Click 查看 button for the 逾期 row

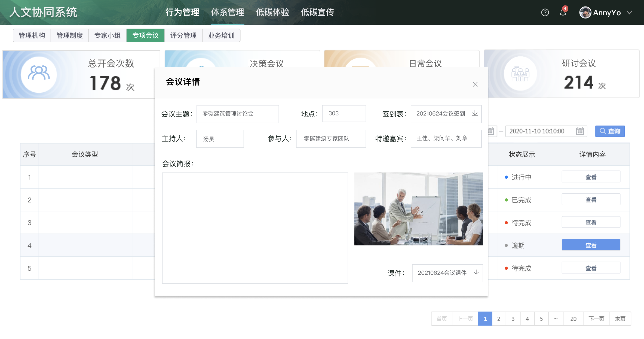591,245
